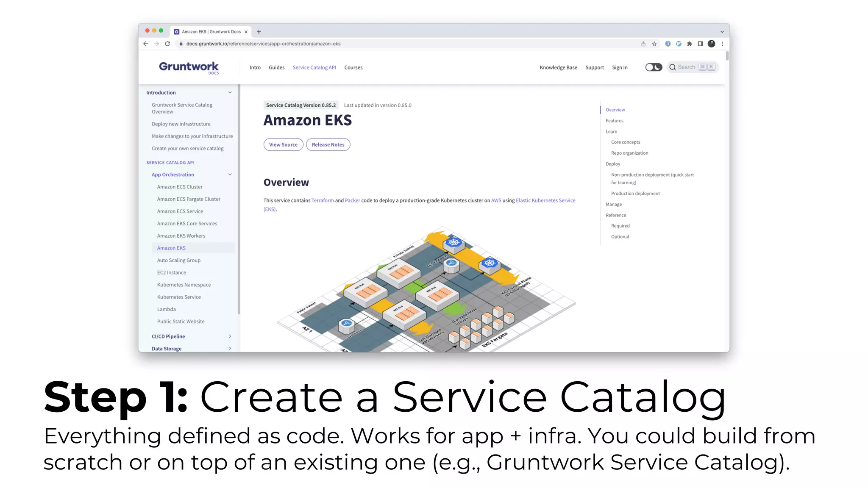The height and width of the screenshot is (488, 868).
Task: Go back with the browser back arrow
Action: click(x=145, y=44)
